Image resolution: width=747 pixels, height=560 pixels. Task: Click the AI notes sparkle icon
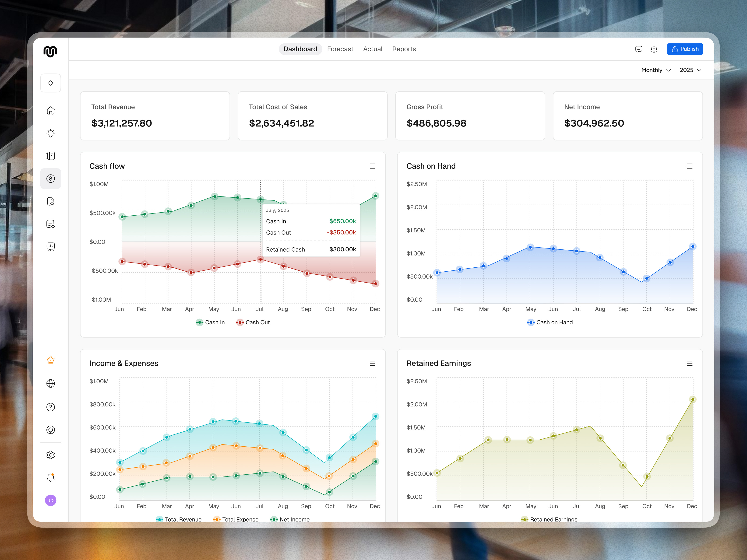click(x=51, y=224)
